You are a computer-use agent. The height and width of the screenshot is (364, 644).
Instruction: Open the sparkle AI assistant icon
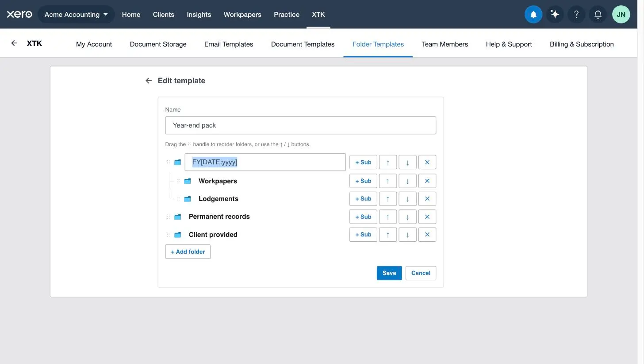point(555,15)
